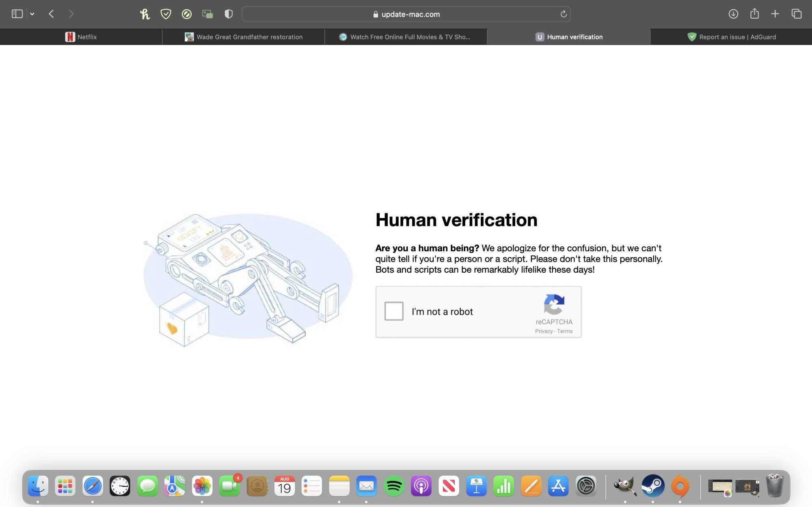Open the tab group dropdown chevron
This screenshot has width=812, height=507.
(x=31, y=14)
